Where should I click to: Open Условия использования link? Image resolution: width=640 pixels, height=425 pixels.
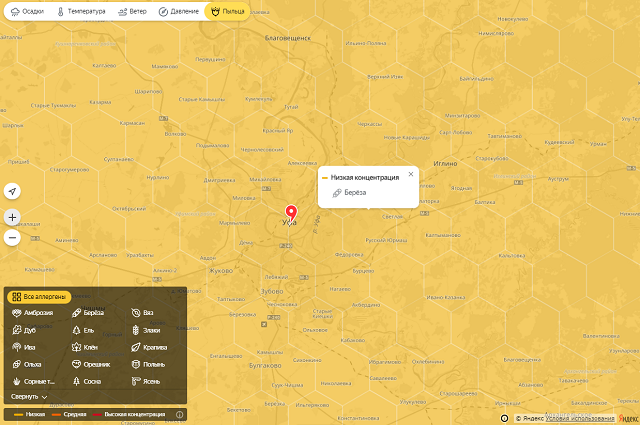tap(577, 417)
